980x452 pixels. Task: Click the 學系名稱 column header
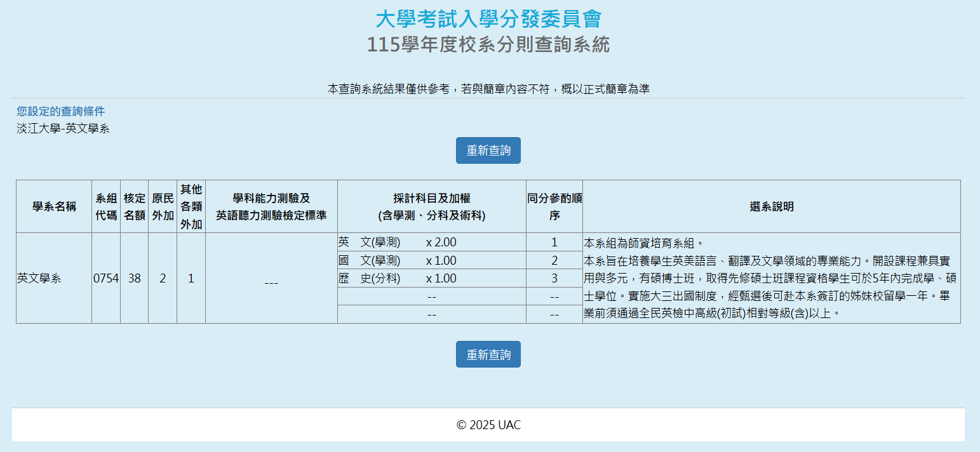[x=54, y=206]
